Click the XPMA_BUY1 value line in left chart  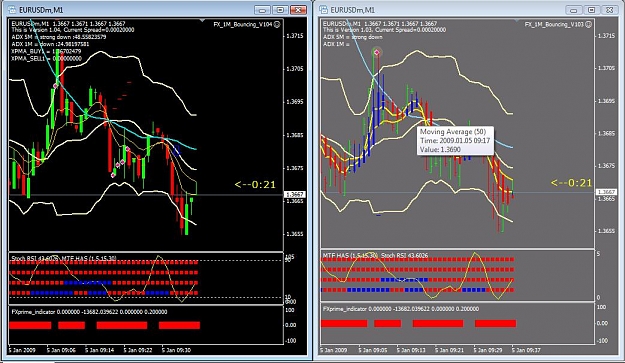tap(46, 51)
